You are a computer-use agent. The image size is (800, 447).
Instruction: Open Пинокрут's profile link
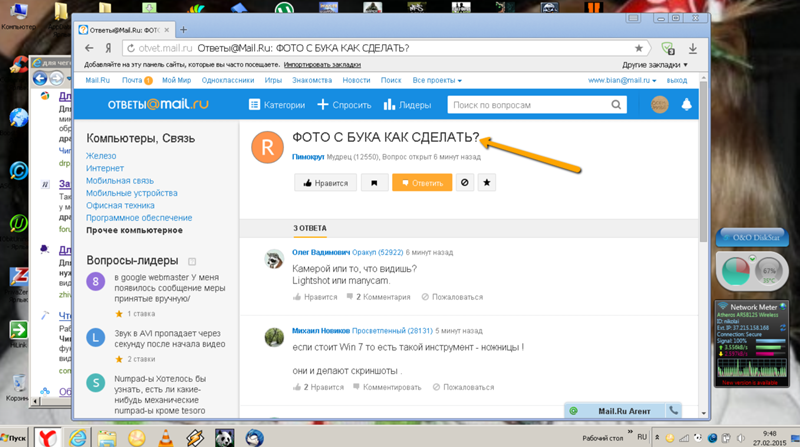[308, 157]
